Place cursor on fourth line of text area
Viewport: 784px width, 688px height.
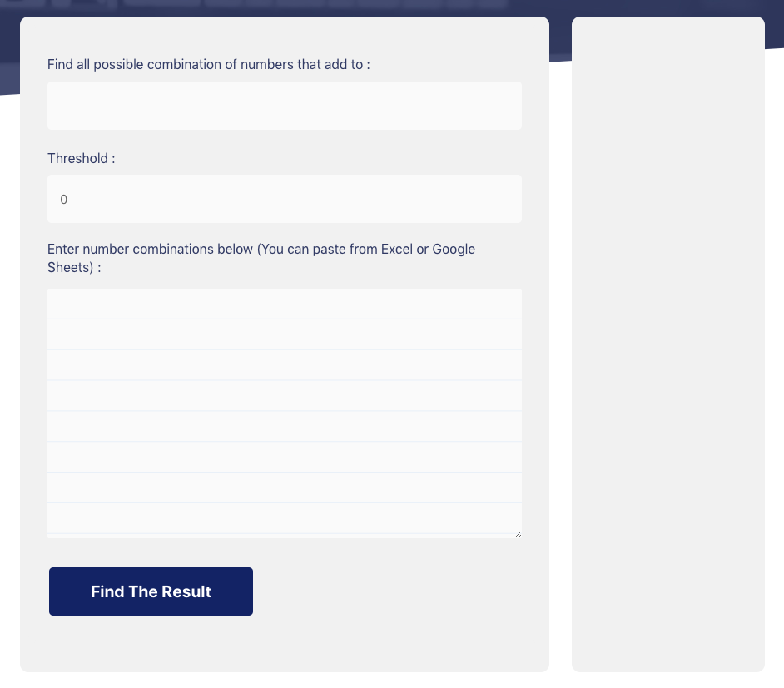tap(285, 396)
